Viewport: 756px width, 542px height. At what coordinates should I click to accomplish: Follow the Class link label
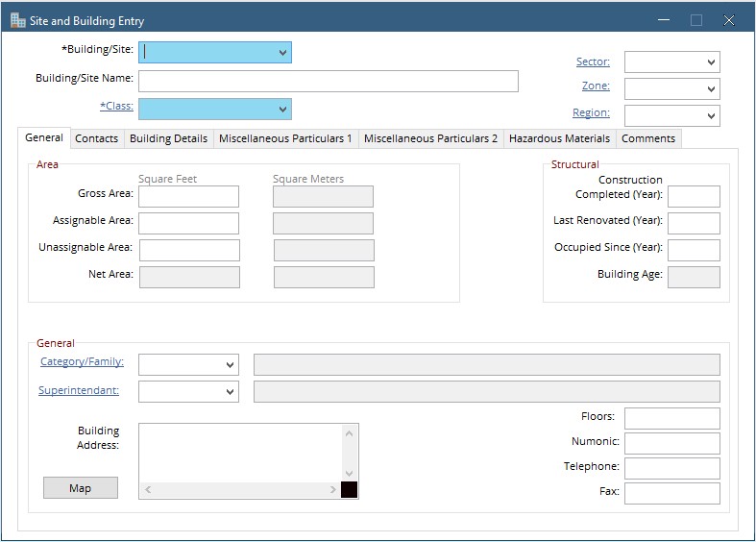click(x=116, y=107)
